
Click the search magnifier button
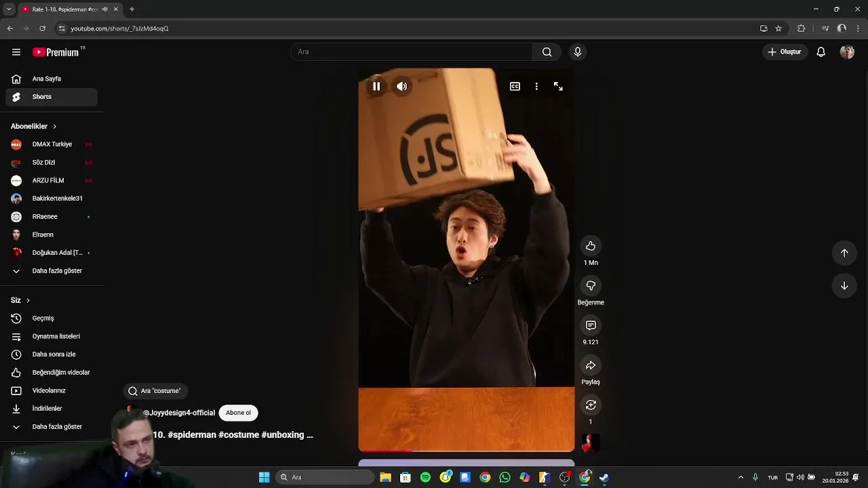[x=547, y=52]
